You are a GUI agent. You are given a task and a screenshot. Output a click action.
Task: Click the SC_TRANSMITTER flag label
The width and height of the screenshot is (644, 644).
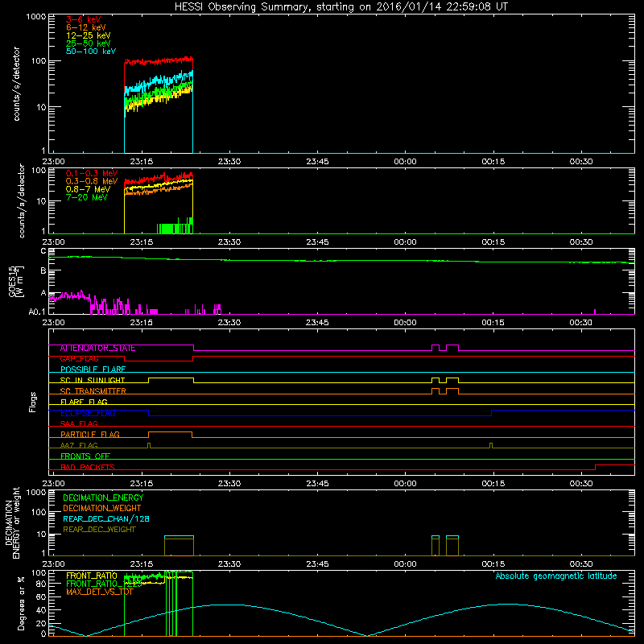click(93, 391)
